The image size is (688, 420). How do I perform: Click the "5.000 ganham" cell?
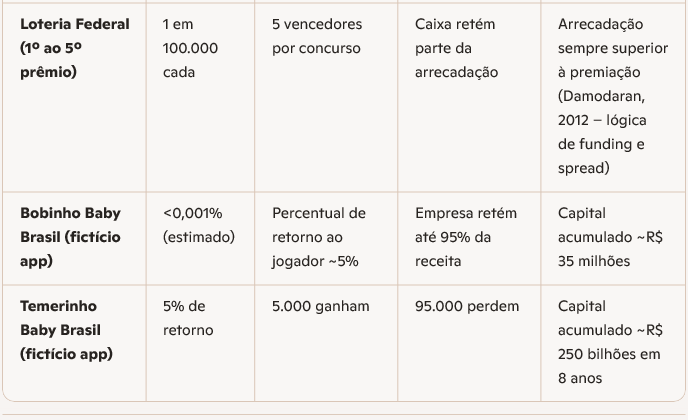tap(320, 306)
